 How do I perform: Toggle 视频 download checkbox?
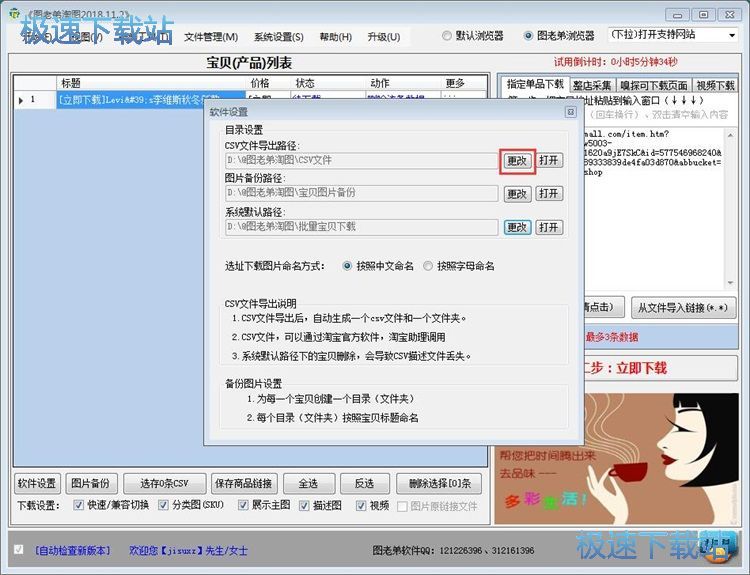(361, 505)
